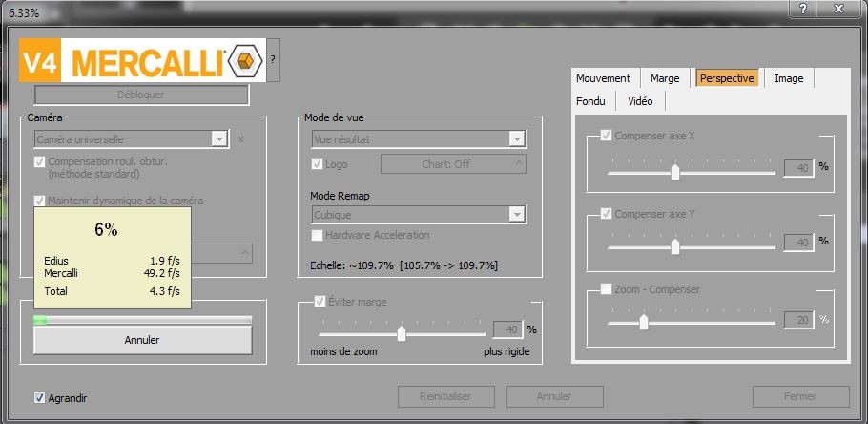This screenshot has width=868, height=424.
Task: Click the Compenser axe X value field
Action: [x=798, y=167]
